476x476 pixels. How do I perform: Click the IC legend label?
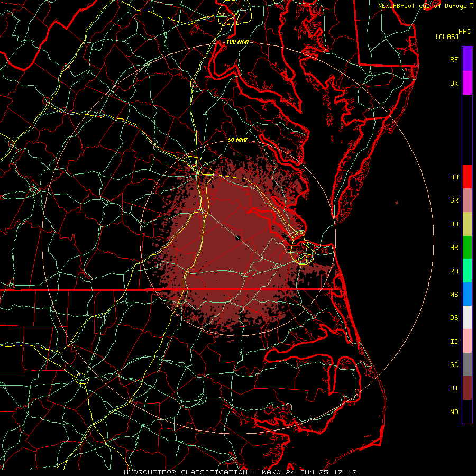click(454, 342)
